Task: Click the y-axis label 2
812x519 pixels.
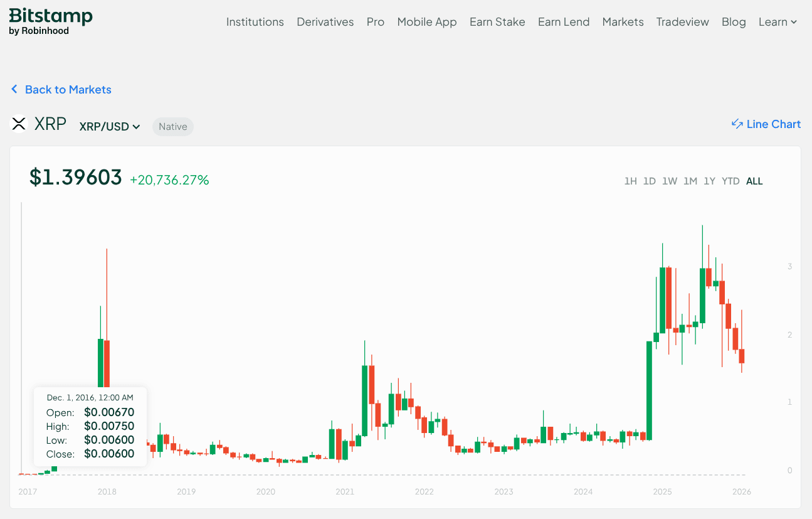Action: [x=790, y=334]
